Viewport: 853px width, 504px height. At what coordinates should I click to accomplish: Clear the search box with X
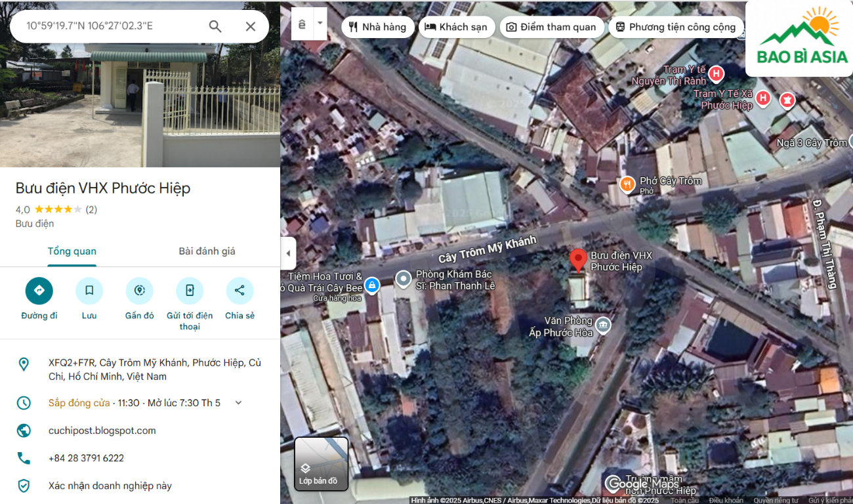point(250,26)
